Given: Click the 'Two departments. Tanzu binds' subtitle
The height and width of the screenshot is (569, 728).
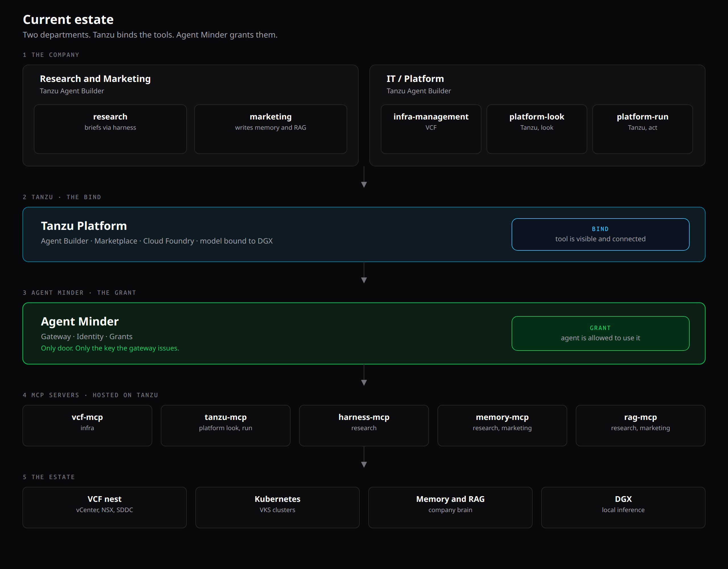Looking at the screenshot, I should click(150, 35).
